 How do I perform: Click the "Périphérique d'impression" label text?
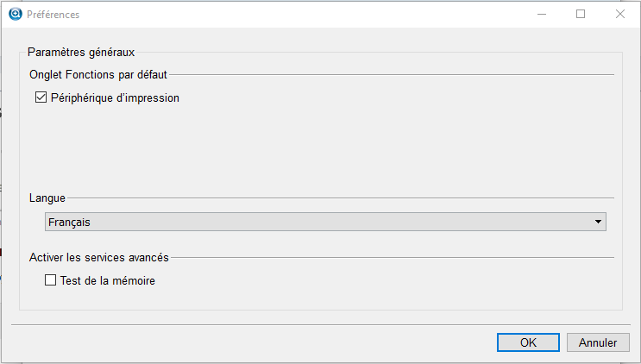click(x=115, y=98)
